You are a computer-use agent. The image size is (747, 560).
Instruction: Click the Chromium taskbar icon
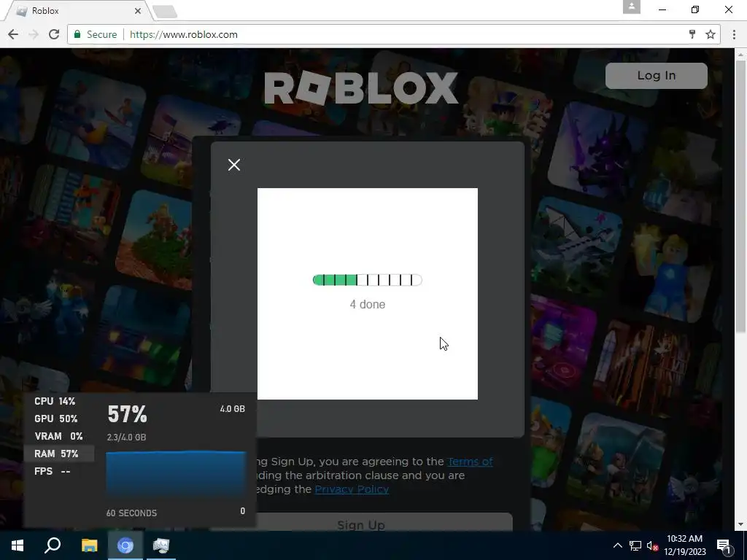[125, 545]
